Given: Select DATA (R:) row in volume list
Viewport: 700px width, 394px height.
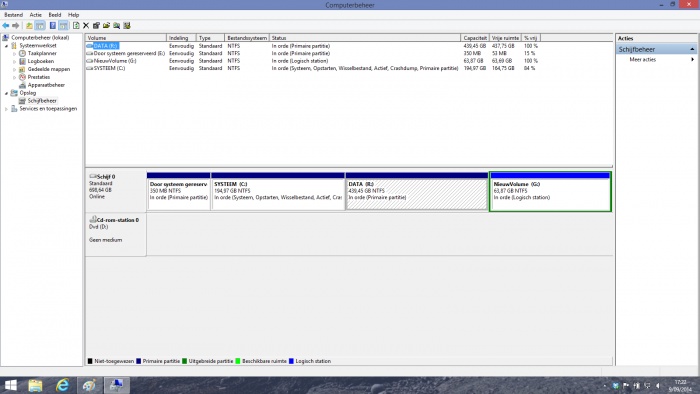Looking at the screenshot, I should point(312,46).
